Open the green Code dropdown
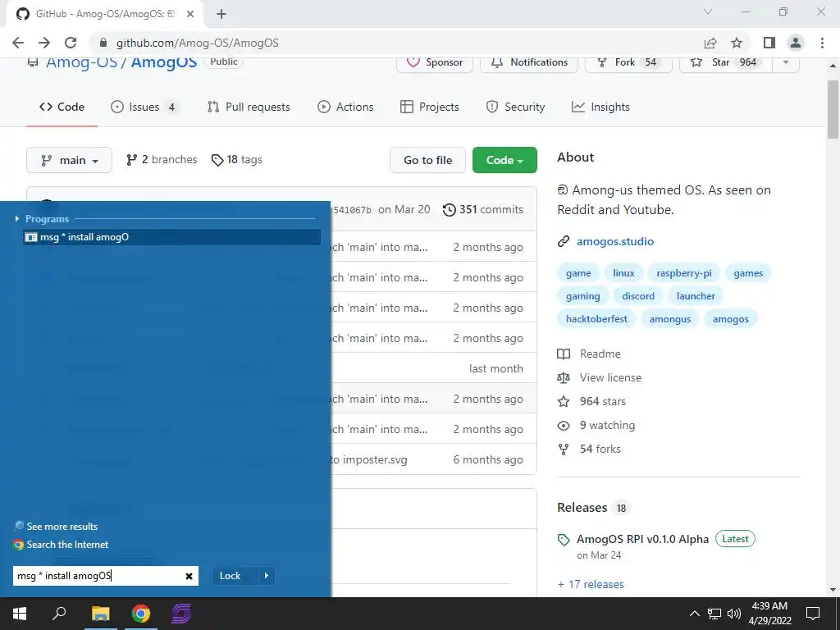The image size is (840, 630). point(504,160)
